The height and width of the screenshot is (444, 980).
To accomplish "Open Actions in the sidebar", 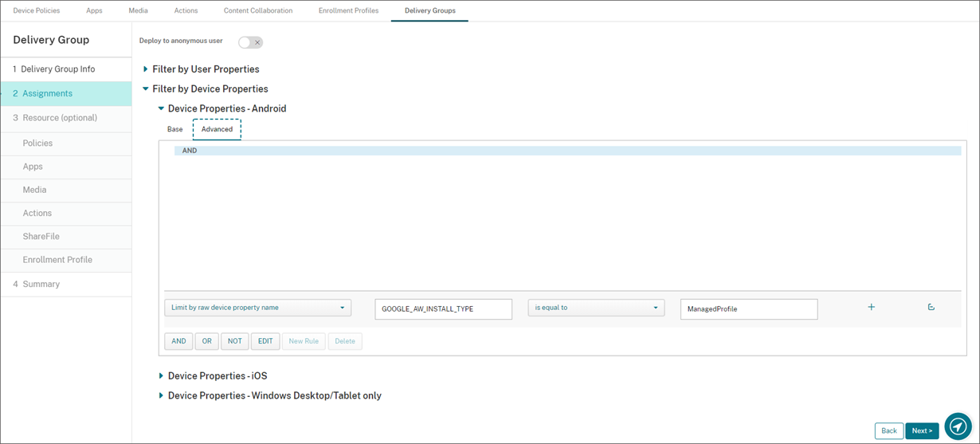I will click(x=66, y=213).
